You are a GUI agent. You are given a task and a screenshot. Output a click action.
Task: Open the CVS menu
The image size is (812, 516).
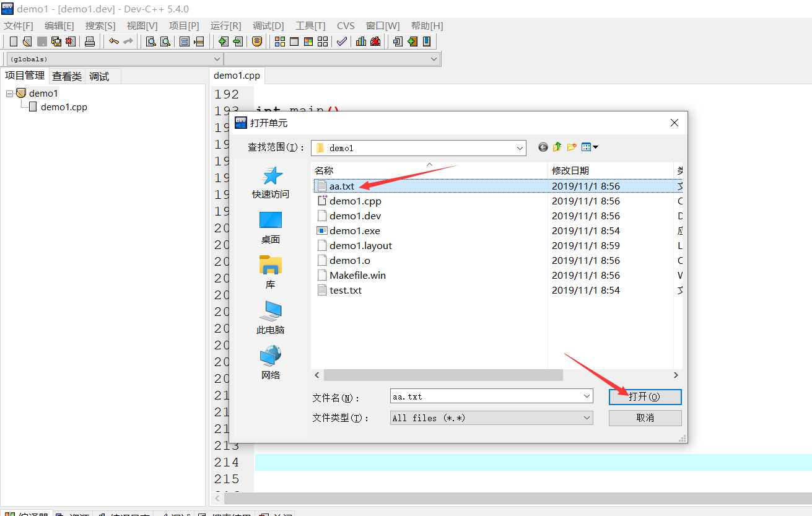[346, 25]
